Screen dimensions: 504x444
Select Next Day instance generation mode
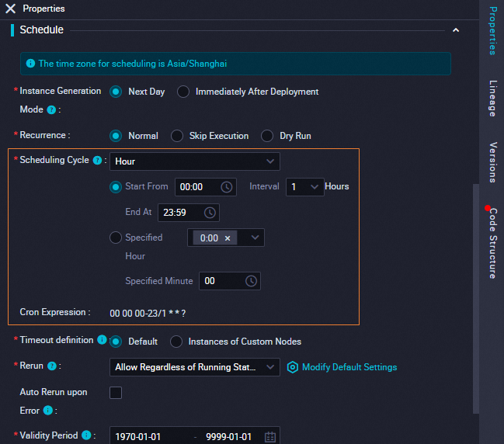click(116, 92)
